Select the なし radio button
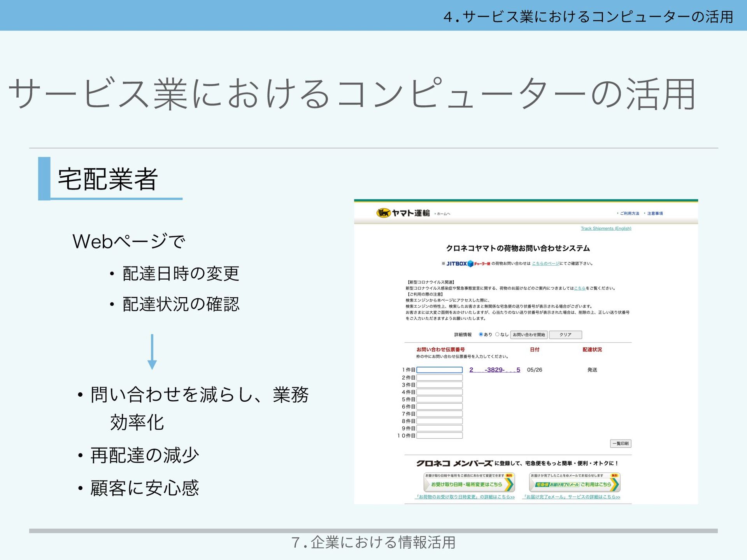The height and width of the screenshot is (560, 747). point(497,334)
